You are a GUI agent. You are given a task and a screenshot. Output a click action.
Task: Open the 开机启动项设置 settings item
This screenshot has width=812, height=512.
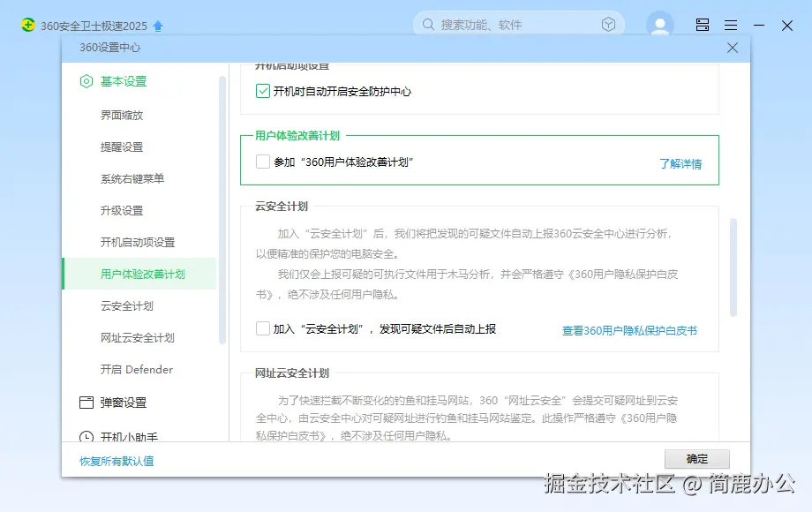pos(137,242)
